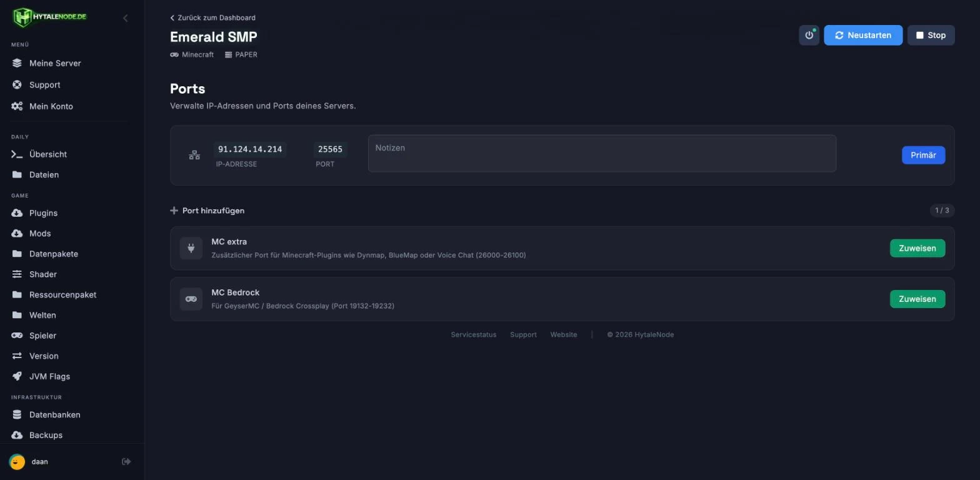Click the Stop button
Screen dimensions: 980x480
pyautogui.click(x=931, y=35)
